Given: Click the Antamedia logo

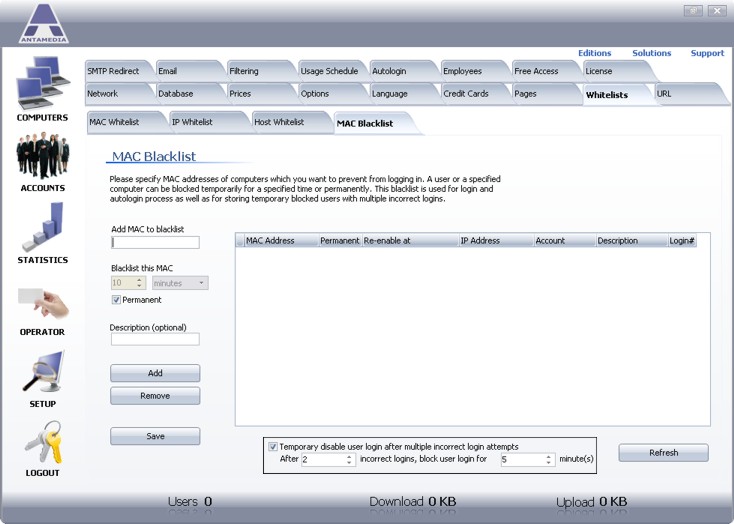Looking at the screenshot, I should [x=44, y=23].
